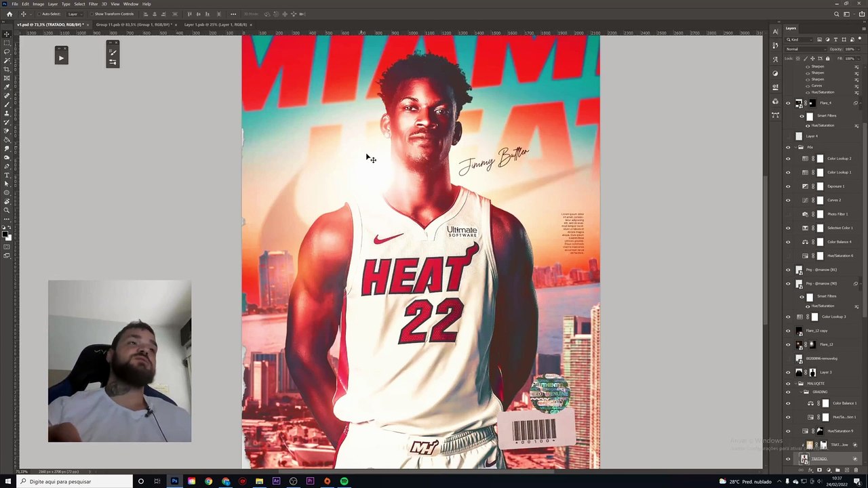Viewport: 868px width, 488px height.
Task: Click the Opacity value field
Action: click(849, 49)
